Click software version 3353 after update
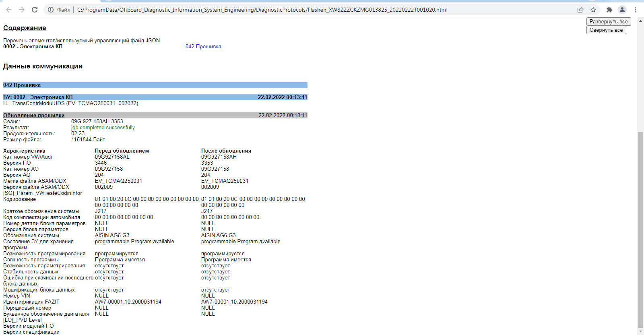644x335 pixels. point(207,163)
